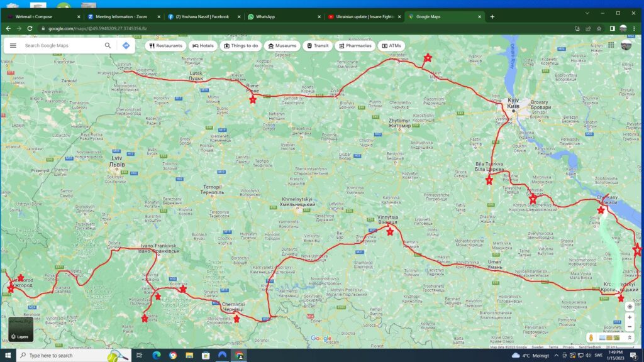The image size is (644, 362).
Task: Click the install app icon in address bar
Action: [x=577, y=29]
